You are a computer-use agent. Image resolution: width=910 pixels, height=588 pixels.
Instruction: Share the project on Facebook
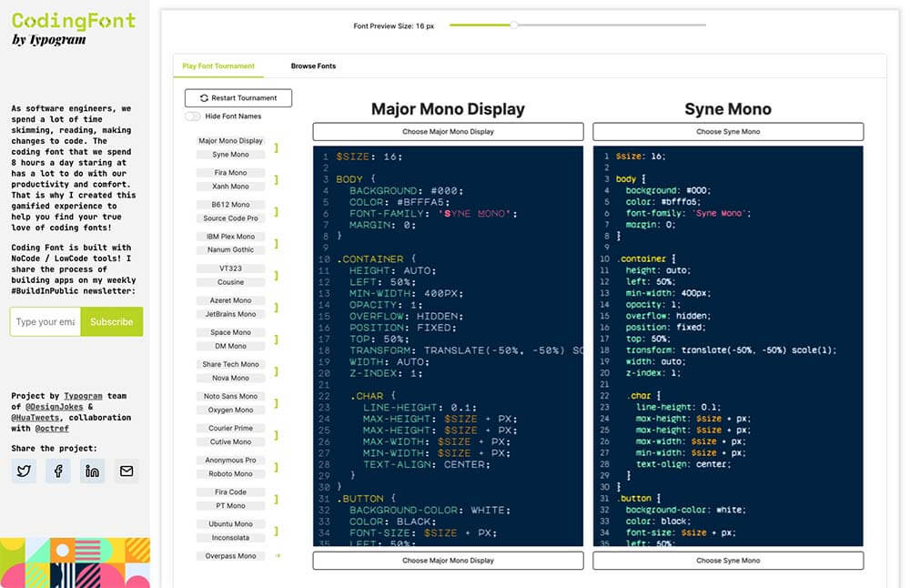58,471
